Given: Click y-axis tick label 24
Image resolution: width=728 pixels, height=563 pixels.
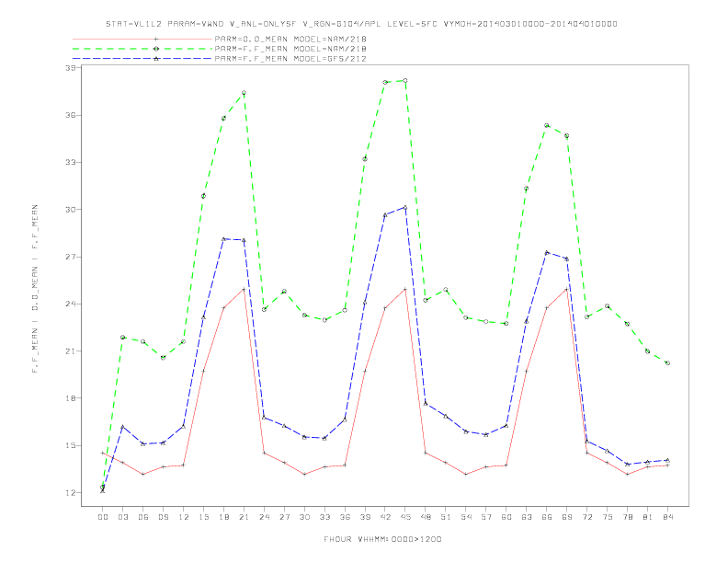Looking at the screenshot, I should point(71,304).
